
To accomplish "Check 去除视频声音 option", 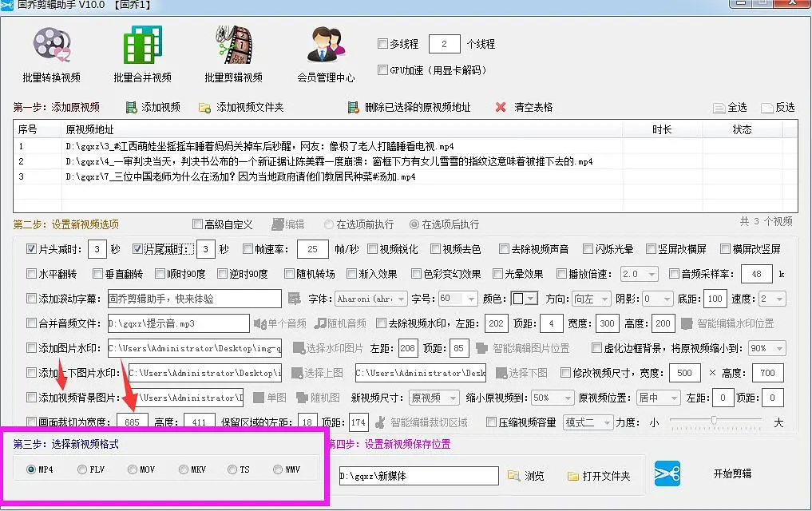I will click(x=504, y=249).
